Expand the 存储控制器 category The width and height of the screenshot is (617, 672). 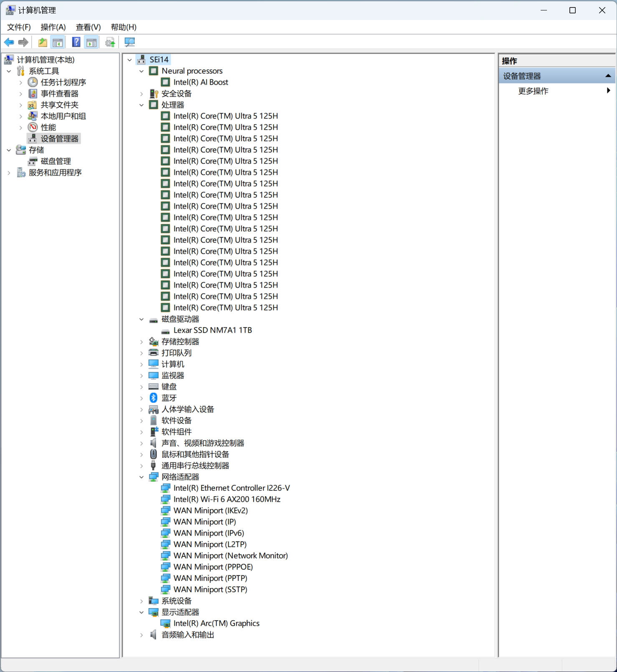[141, 342]
